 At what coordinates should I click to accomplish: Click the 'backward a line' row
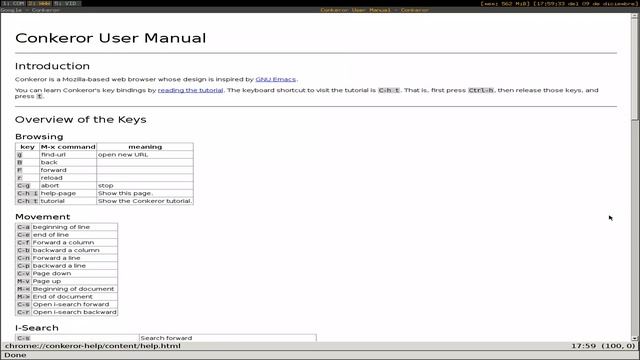point(67,266)
